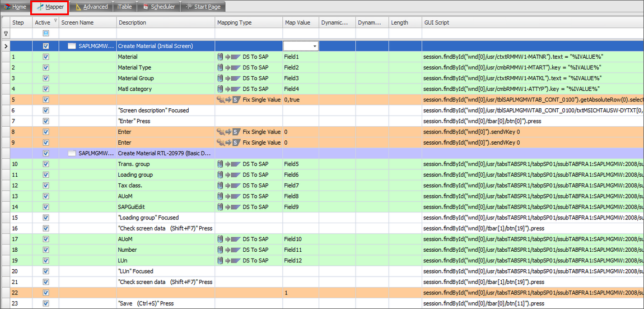Click the DS To SAP icon for Tax class.

229,185
